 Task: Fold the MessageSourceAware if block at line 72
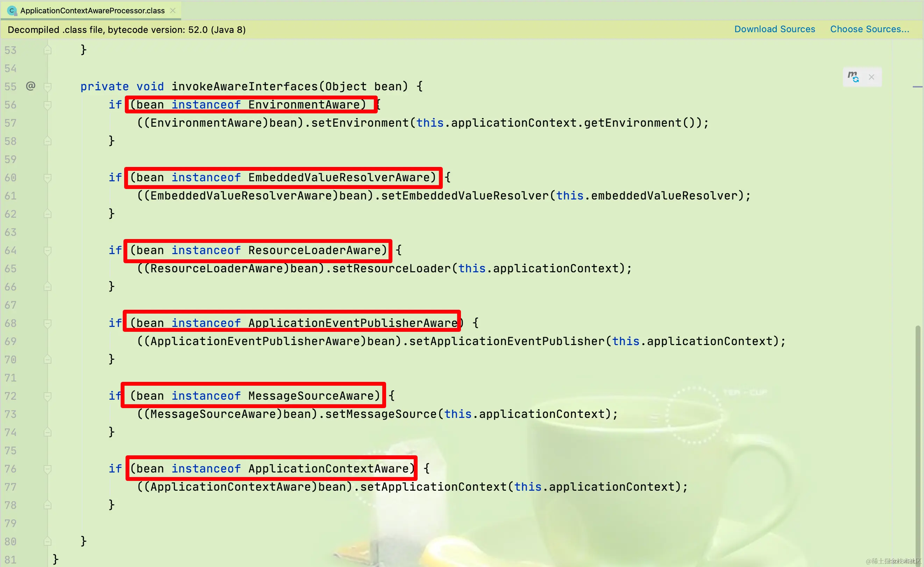48,396
